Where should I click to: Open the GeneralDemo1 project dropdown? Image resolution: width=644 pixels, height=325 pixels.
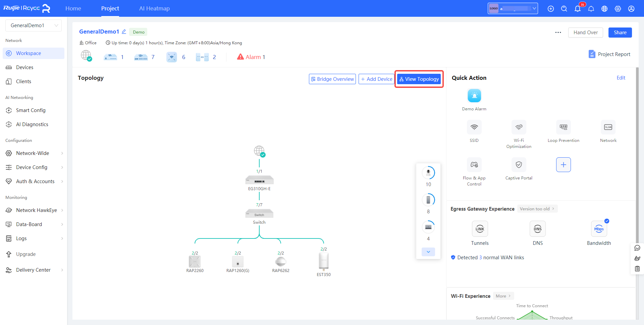point(34,25)
